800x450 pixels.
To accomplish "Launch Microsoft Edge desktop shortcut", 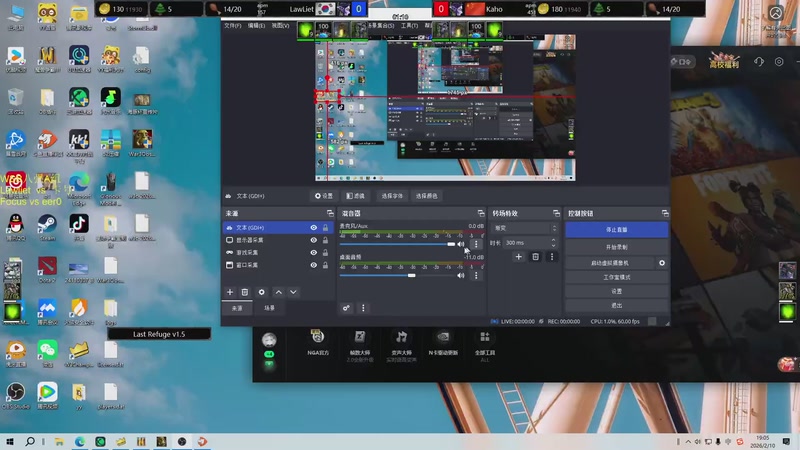I will point(79,189).
